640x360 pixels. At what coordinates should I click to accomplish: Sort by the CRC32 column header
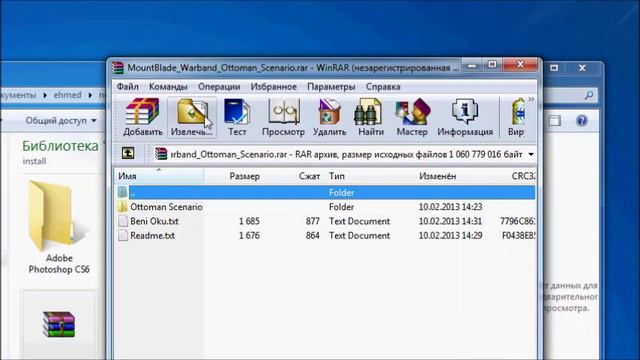click(x=523, y=176)
